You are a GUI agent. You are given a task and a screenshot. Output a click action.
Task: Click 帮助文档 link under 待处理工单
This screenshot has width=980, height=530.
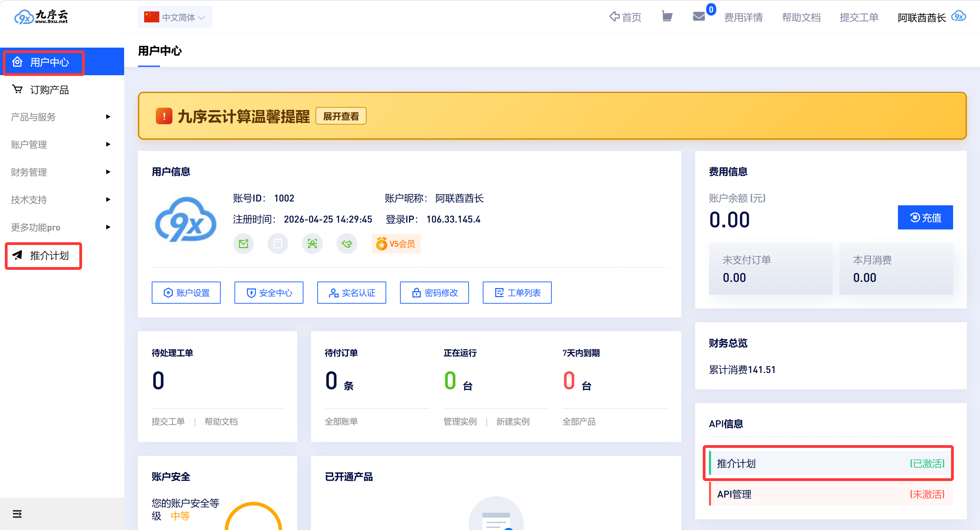(x=221, y=422)
